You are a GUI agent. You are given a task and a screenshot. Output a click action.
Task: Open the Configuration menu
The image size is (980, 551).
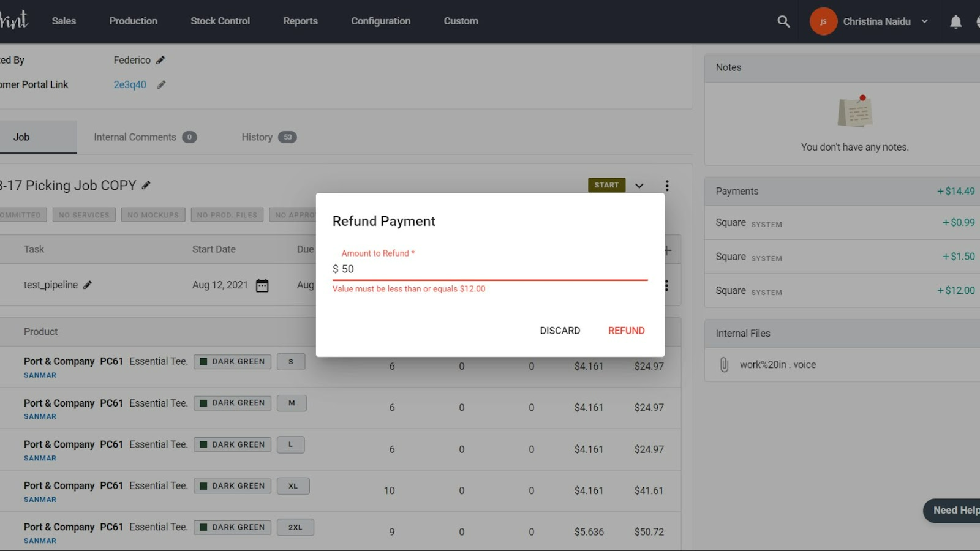pos(381,21)
